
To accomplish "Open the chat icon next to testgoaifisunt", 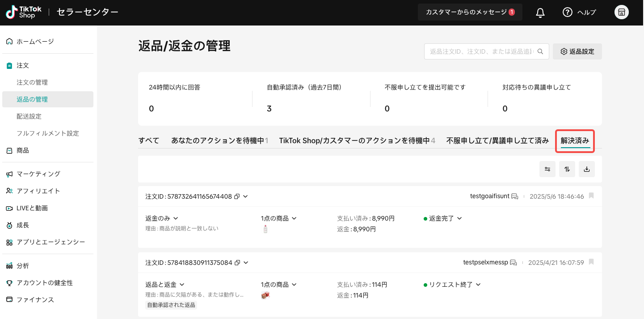I will pyautogui.click(x=515, y=196).
